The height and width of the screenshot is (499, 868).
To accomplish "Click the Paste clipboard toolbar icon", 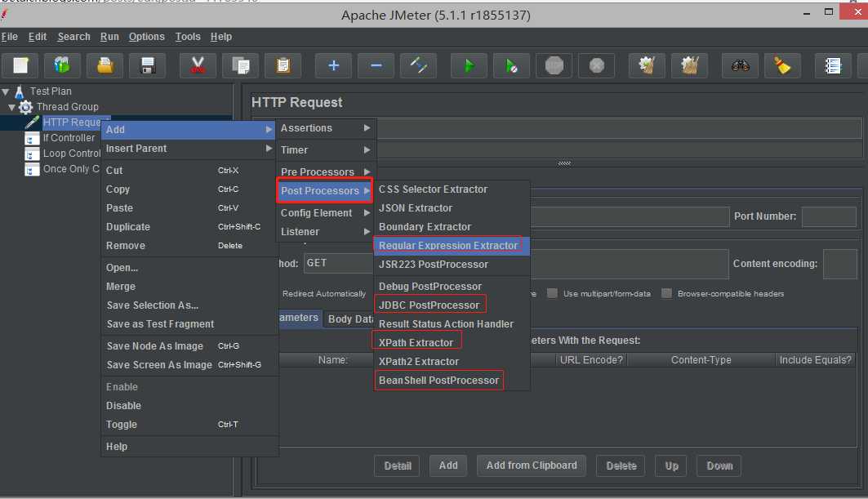I will tap(283, 65).
